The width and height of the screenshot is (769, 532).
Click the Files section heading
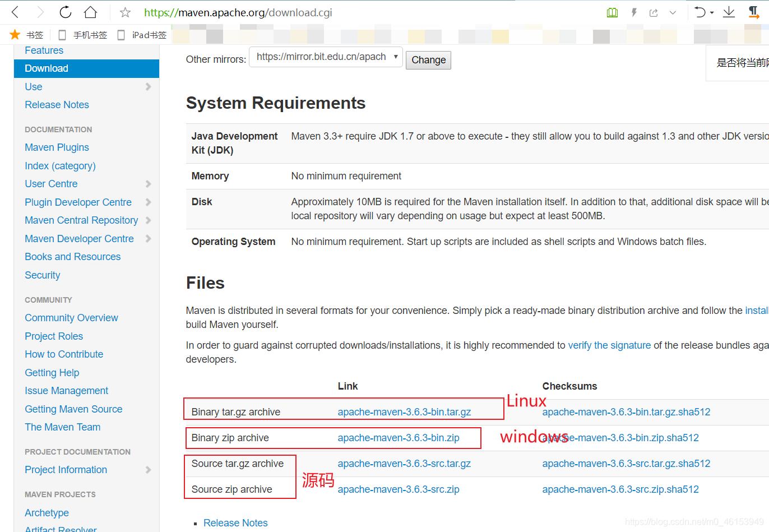pyautogui.click(x=205, y=283)
